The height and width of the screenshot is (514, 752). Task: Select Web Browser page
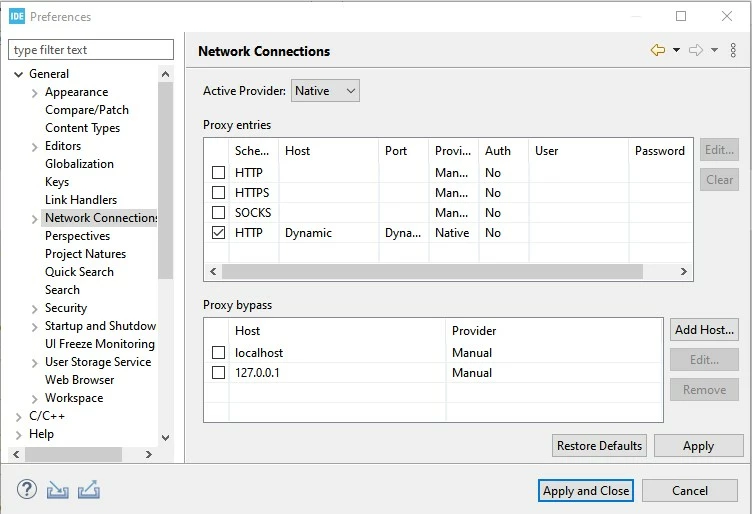(x=80, y=380)
